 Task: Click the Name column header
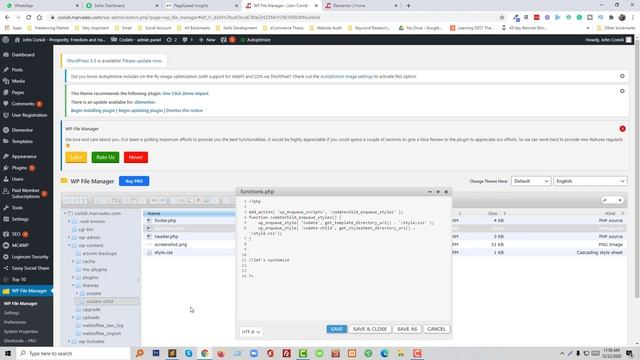[x=189, y=213]
